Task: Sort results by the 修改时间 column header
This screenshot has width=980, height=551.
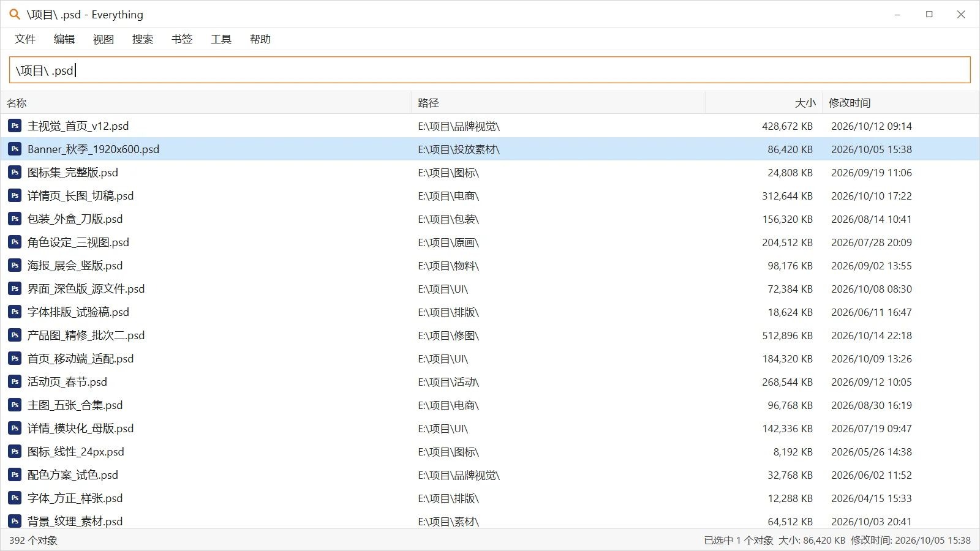Action: click(x=900, y=103)
